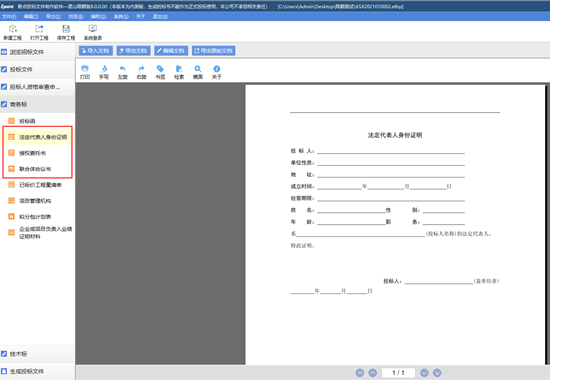Open the 文件 menu in the menu bar
The width and height of the screenshot is (576, 383).
pos(9,17)
